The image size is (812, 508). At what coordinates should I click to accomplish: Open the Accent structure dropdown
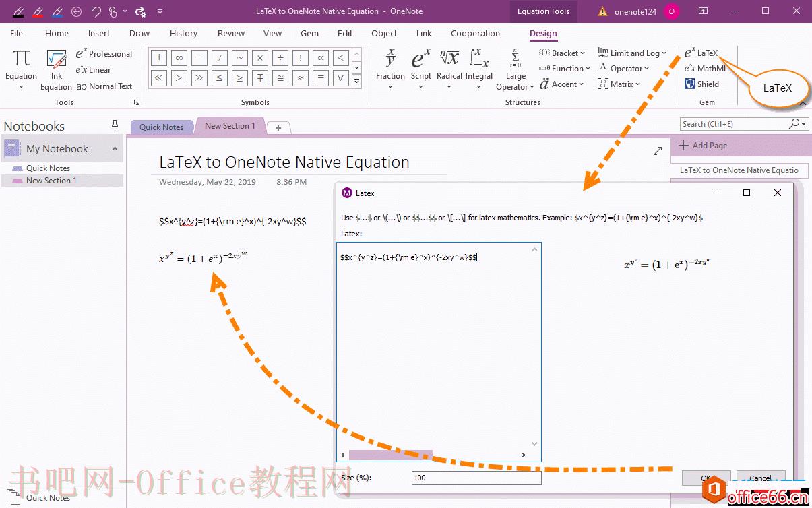pos(561,84)
